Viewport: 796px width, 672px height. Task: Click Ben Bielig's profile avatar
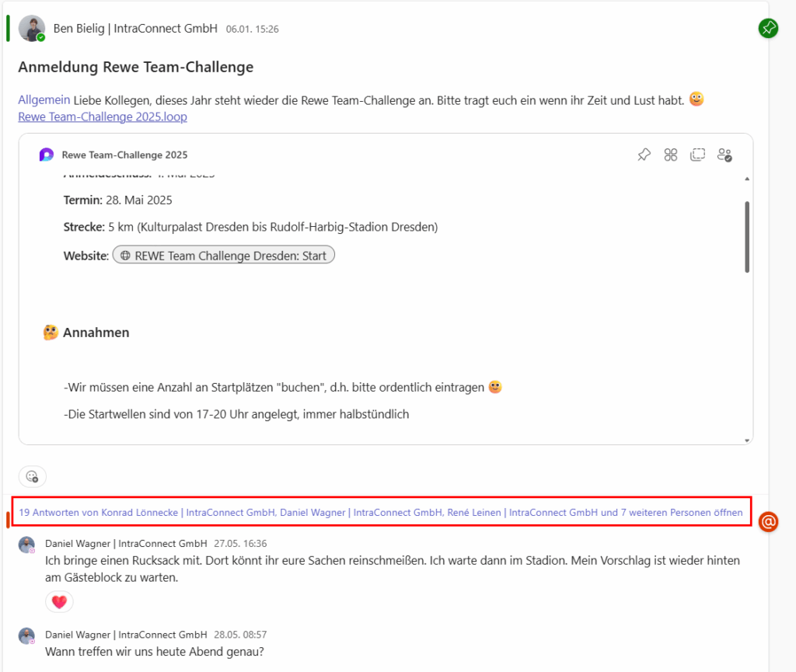[x=31, y=28]
